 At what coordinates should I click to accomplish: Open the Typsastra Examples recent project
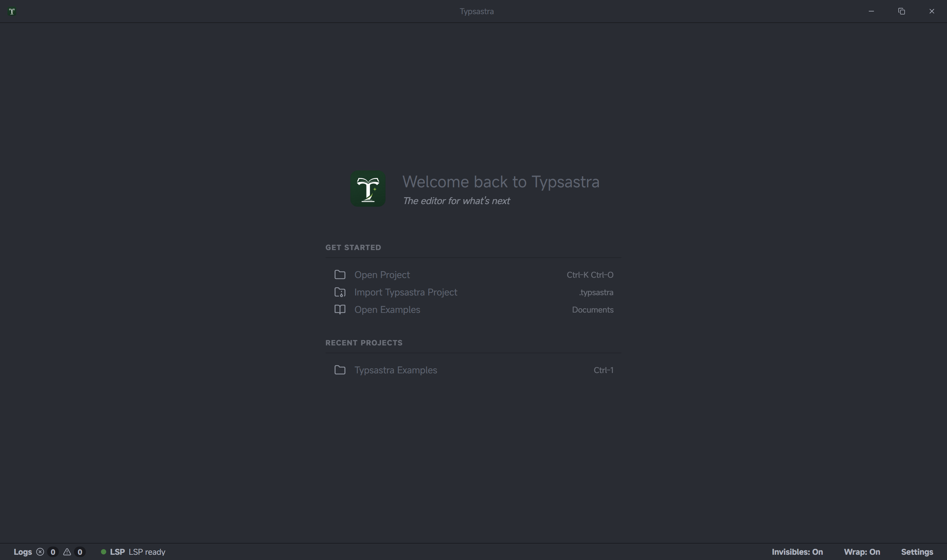[x=473, y=370]
